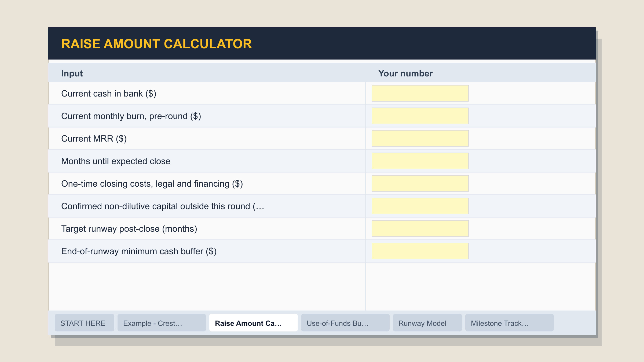The height and width of the screenshot is (362, 644).
Task: Select "One-time closing costs, legal and financing" label
Action: click(x=152, y=184)
